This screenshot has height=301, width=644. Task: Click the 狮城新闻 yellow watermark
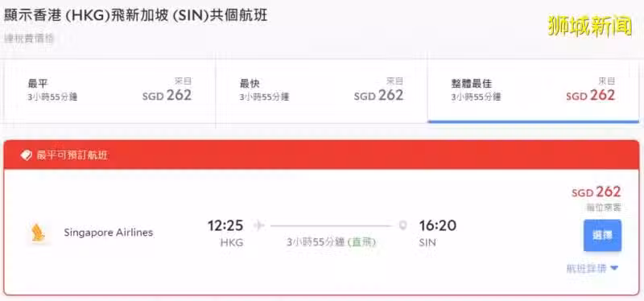tap(590, 27)
